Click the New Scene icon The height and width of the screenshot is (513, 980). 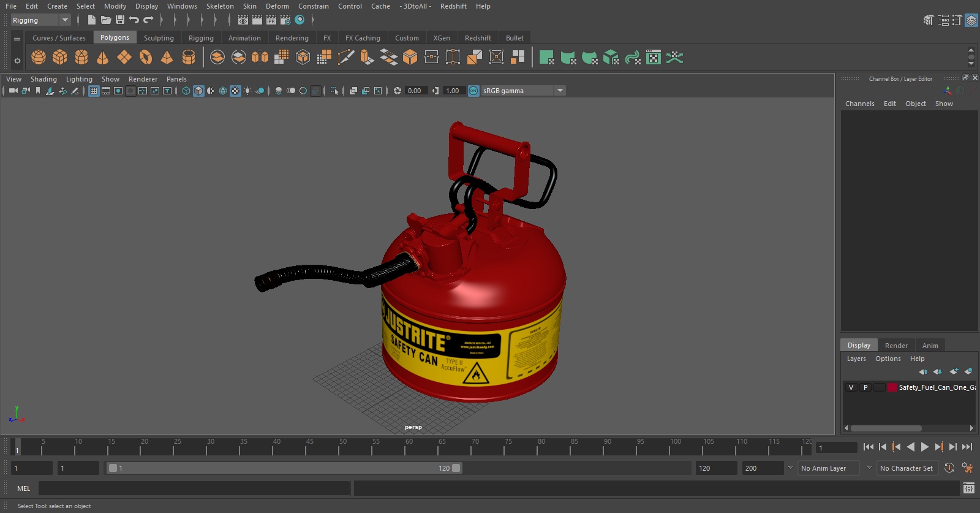91,20
